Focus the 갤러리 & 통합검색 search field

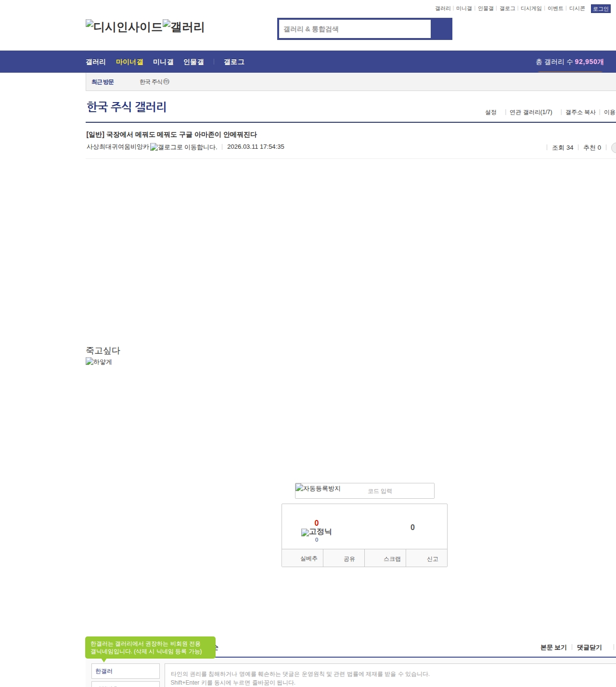pos(355,29)
